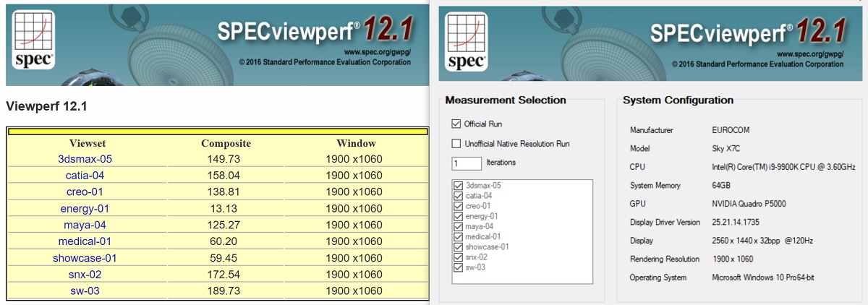Viewport: 868px width, 305px height.
Task: Open the showcase-01 viewset link
Action: 85,258
